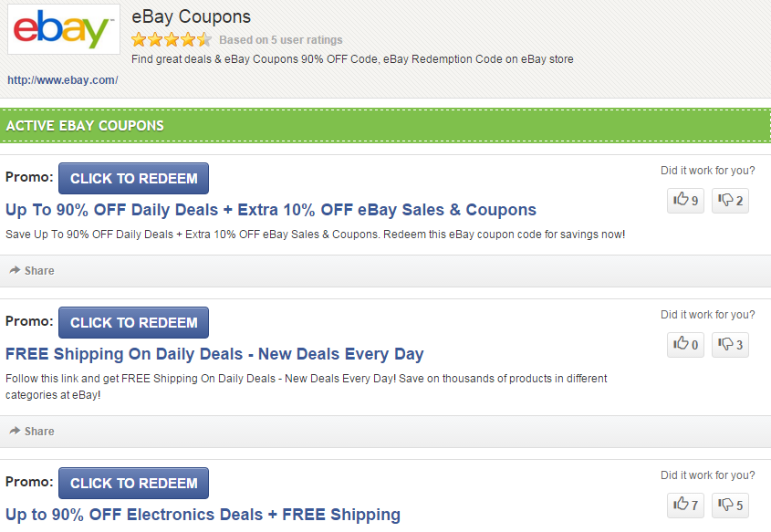The image size is (771, 532).
Task: Click the eBay Coupons page heading
Action: coord(192,16)
